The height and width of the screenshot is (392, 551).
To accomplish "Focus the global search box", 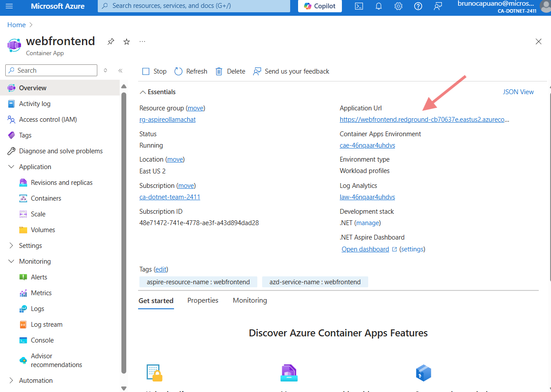I will point(194,6).
